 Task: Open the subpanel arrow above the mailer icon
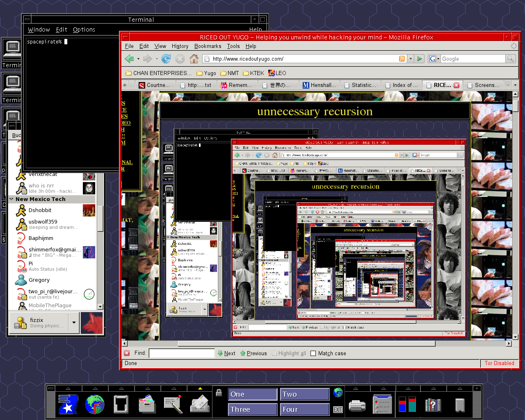click(x=200, y=388)
